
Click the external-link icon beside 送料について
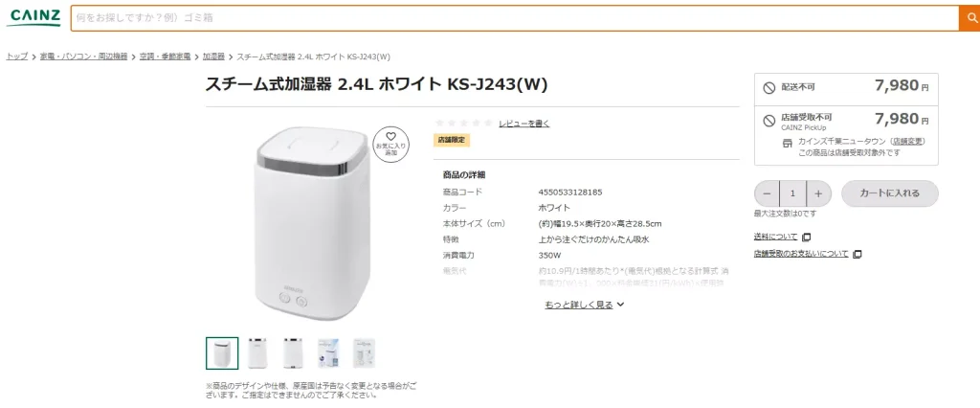(x=806, y=237)
